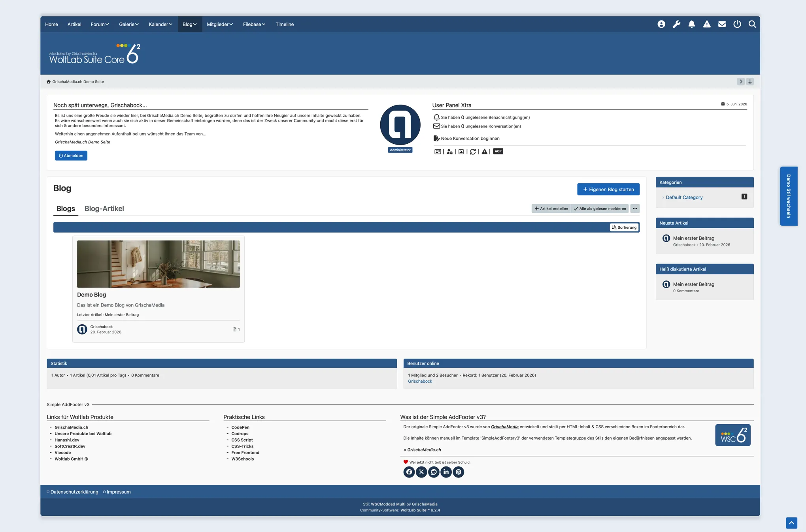
Task: Click the right arrow icon in breadcrumb bar
Action: point(741,82)
